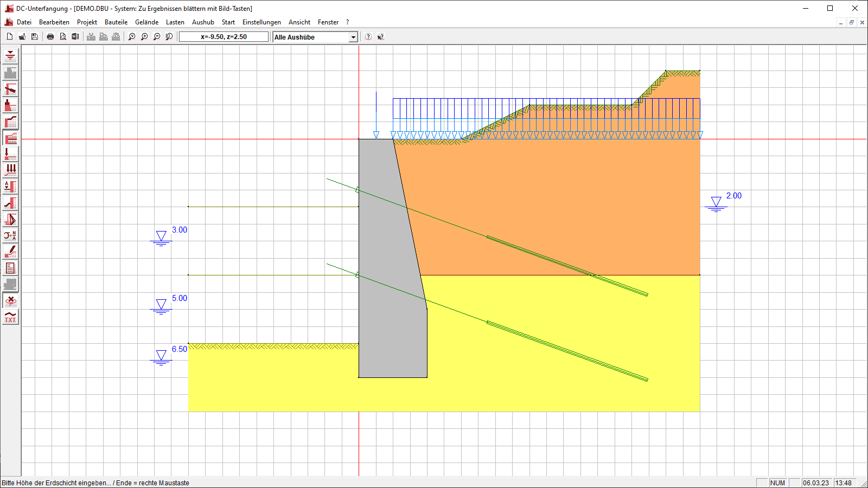Click the single point load tool icon
This screenshot has width=868, height=488.
(x=10, y=154)
